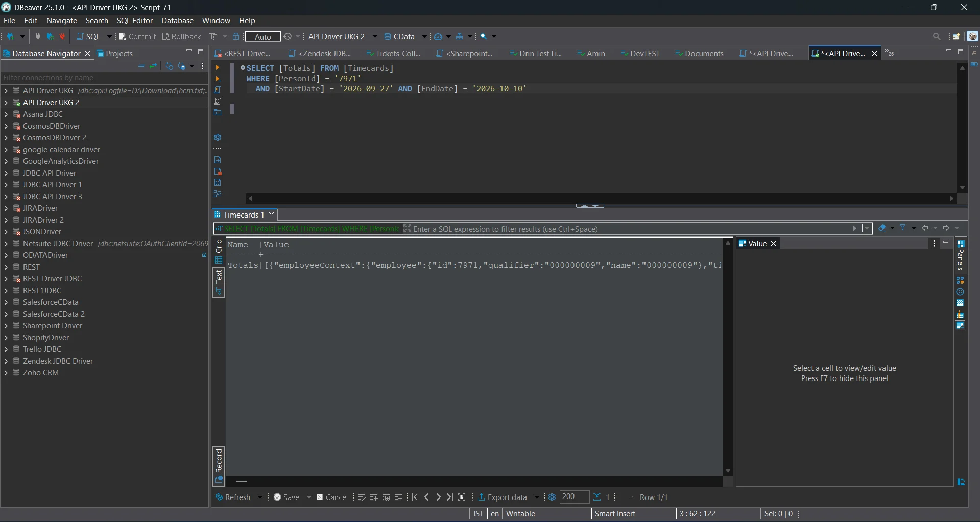This screenshot has width=980, height=522.
Task: Click the next row arrow in results toolbar
Action: (438, 497)
